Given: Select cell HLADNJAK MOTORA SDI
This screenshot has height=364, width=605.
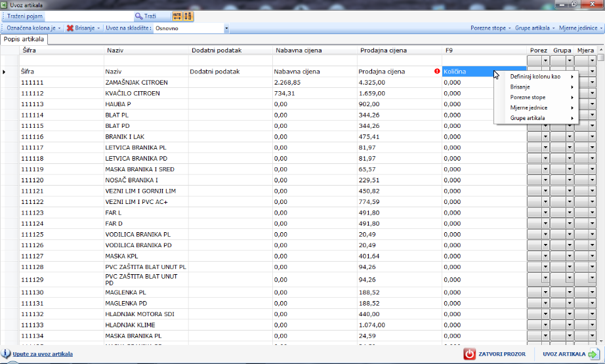Looking at the screenshot, I should 146,314.
